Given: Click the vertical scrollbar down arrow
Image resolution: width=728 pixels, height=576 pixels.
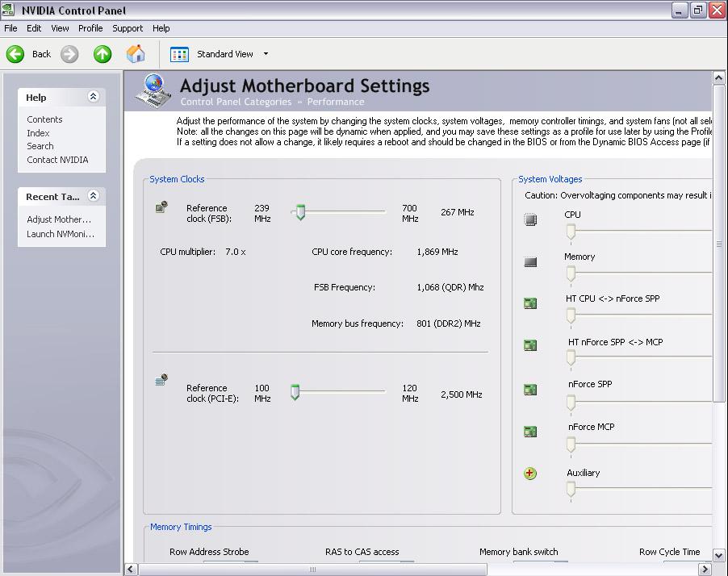Looking at the screenshot, I should tap(718, 555).
